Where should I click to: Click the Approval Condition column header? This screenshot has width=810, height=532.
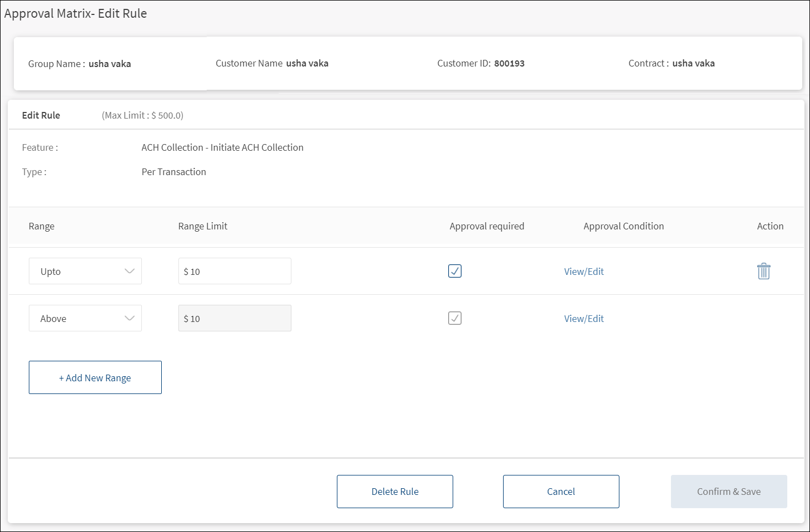pos(623,226)
